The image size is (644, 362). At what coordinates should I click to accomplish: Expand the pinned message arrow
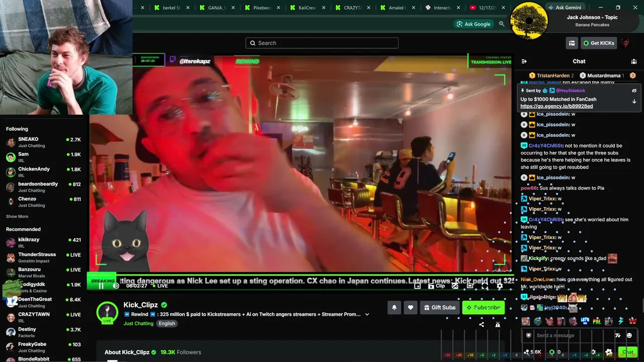[634, 102]
